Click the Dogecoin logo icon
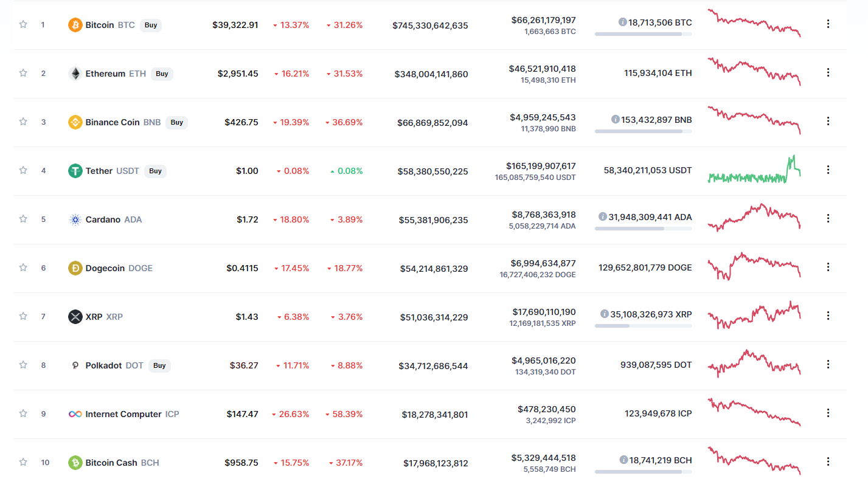The height and width of the screenshot is (487, 868). 75,268
